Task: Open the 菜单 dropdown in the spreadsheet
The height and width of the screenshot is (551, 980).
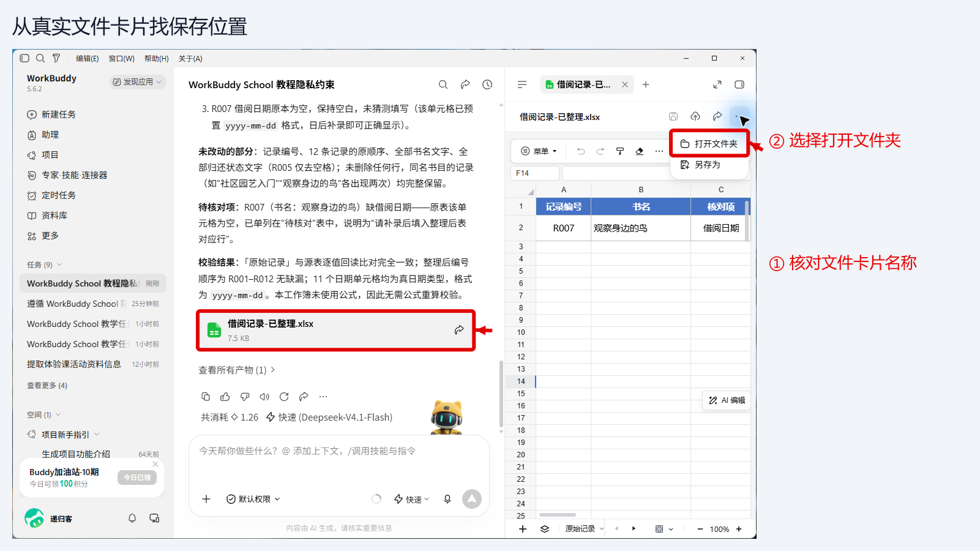Action: point(539,151)
